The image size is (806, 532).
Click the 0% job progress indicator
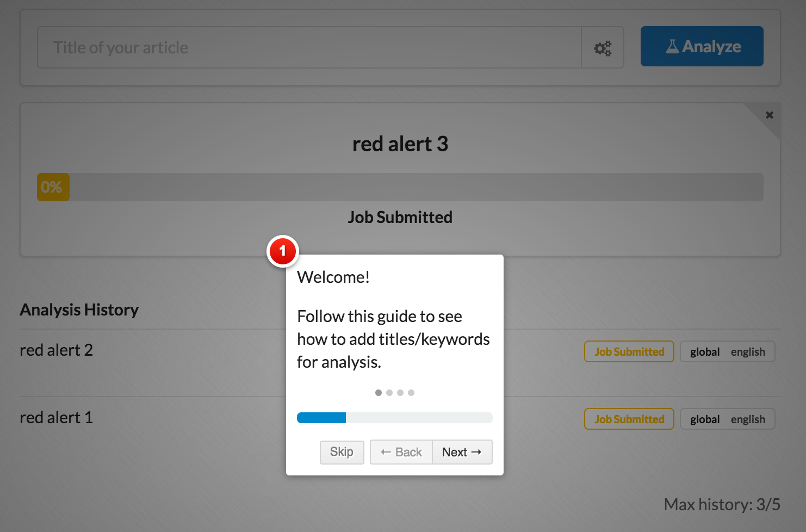53,187
